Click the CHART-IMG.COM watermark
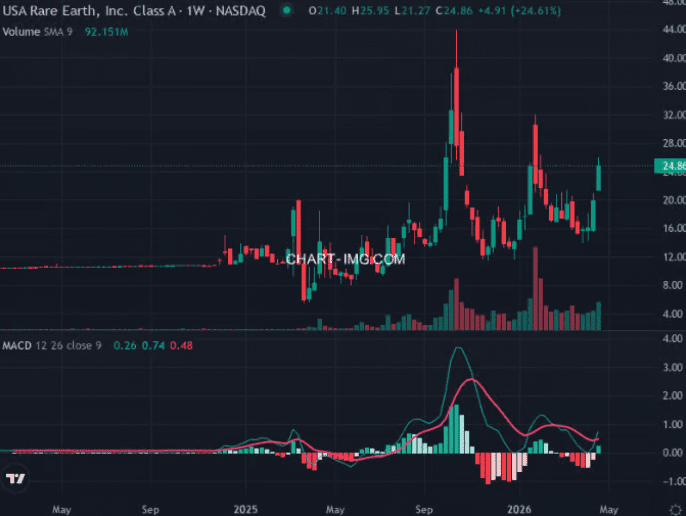The height and width of the screenshot is (516, 686). coord(346,258)
